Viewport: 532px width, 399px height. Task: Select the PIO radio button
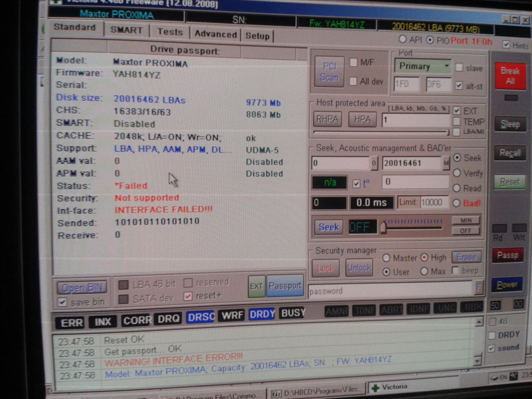click(x=430, y=40)
